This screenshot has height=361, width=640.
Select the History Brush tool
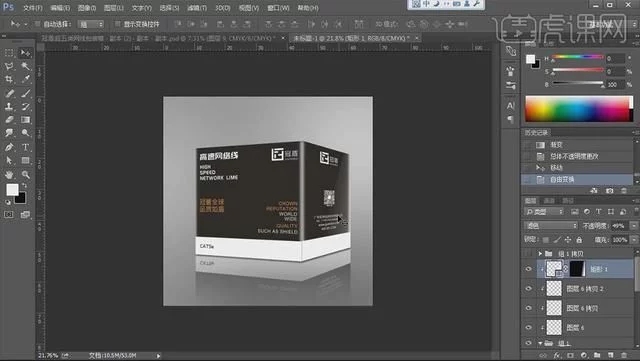pos(25,107)
